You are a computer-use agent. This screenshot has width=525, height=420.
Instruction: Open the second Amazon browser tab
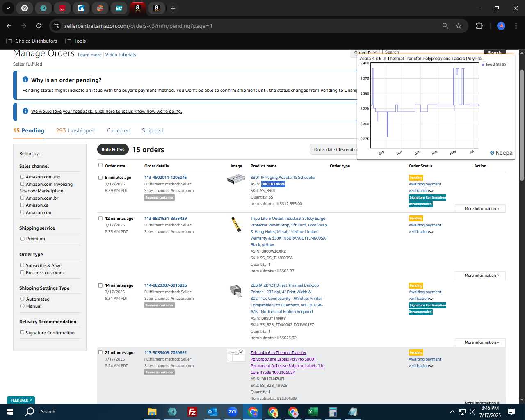[x=157, y=8]
